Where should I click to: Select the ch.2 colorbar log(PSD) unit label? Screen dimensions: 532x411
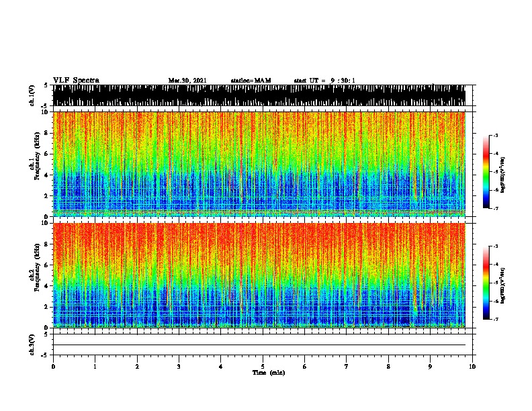click(503, 285)
